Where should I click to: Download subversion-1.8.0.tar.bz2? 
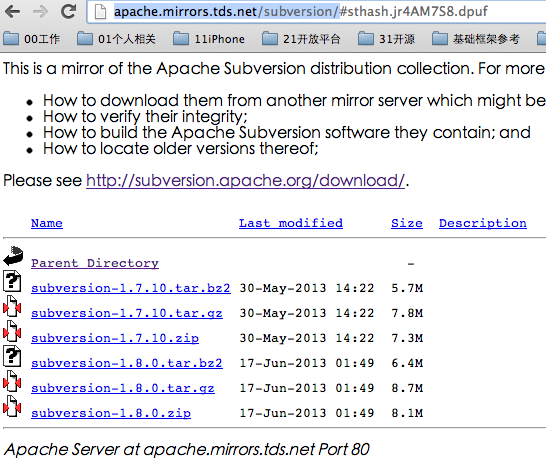point(127,363)
